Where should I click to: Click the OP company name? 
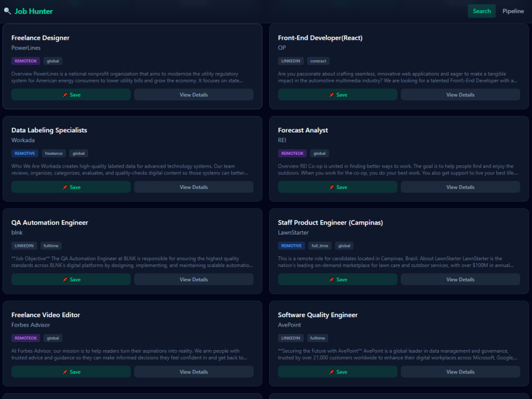[x=281, y=48]
